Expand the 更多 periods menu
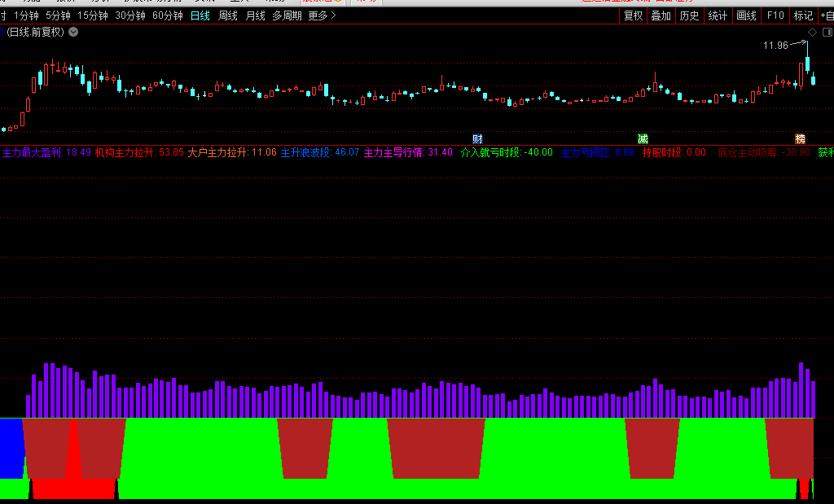The width and height of the screenshot is (834, 504). [x=322, y=15]
